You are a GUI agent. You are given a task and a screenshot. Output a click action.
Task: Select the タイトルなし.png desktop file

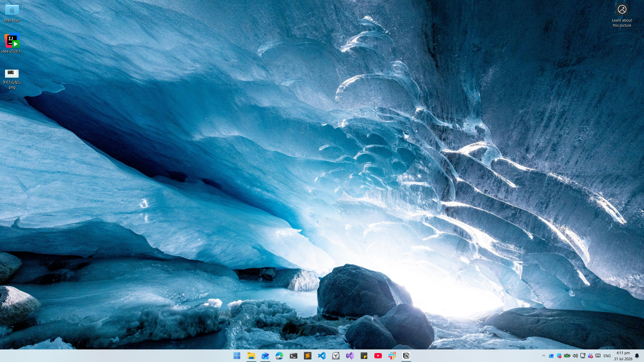click(x=12, y=79)
